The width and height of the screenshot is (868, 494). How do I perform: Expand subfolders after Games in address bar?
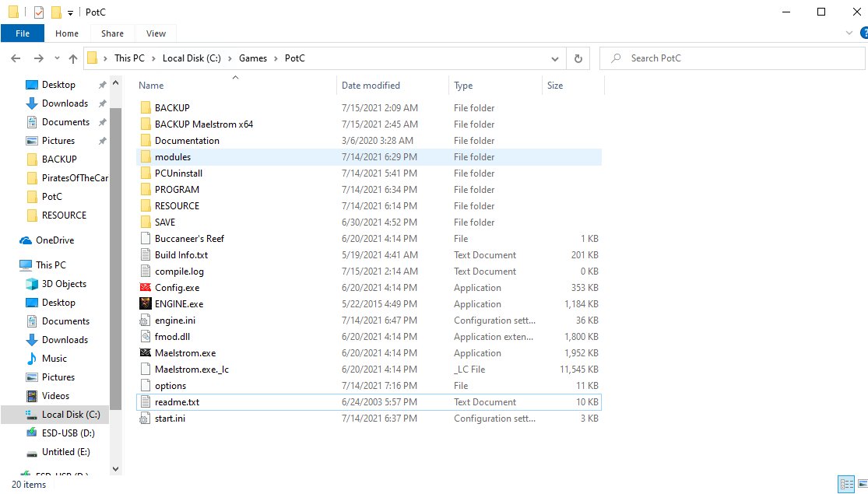coord(276,58)
